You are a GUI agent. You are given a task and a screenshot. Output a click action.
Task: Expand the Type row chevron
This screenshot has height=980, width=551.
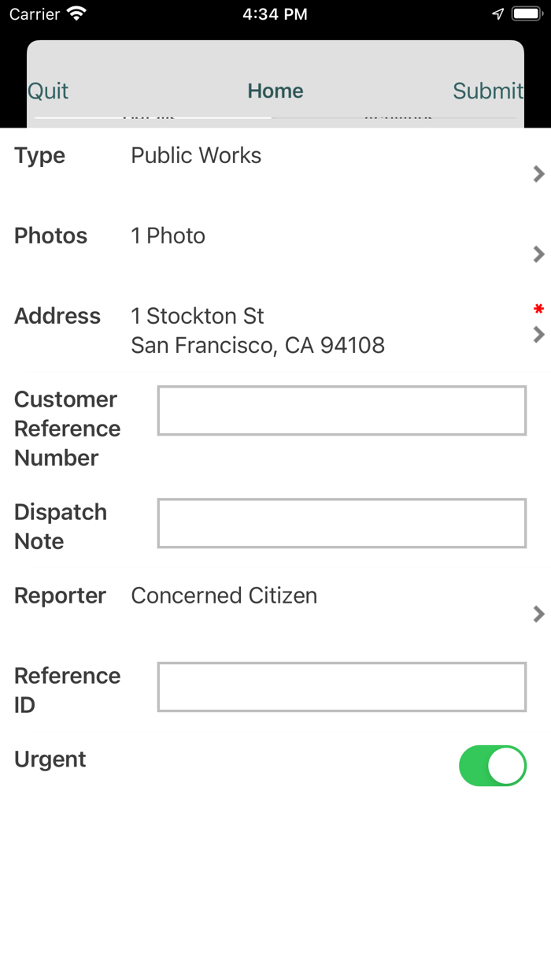(x=538, y=174)
